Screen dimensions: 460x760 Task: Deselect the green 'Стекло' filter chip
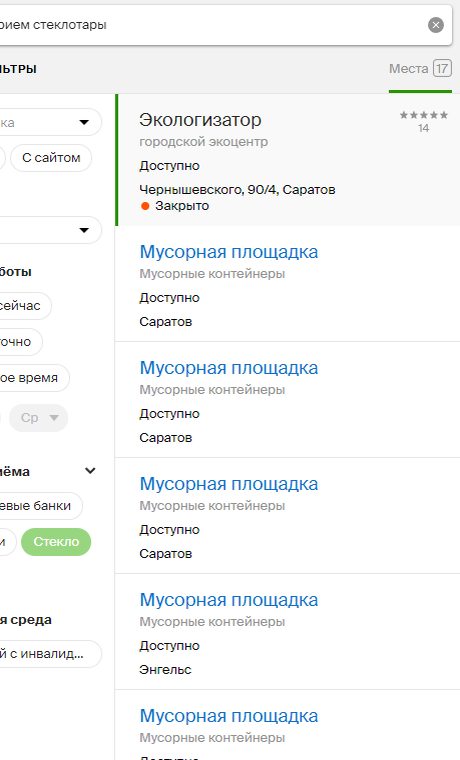pyautogui.click(x=56, y=542)
